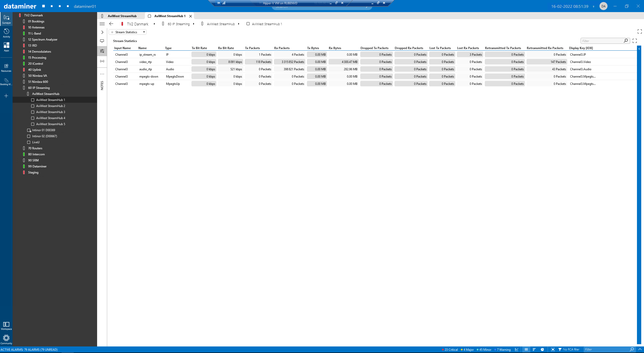Click the 60 IP Streaming breadcrumb
Image resolution: width=644 pixels, height=353 pixels.
tap(179, 24)
